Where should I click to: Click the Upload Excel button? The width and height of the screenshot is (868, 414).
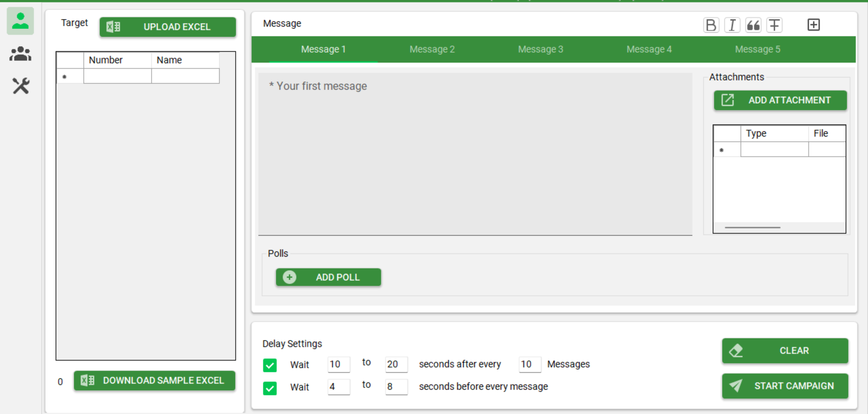point(168,27)
